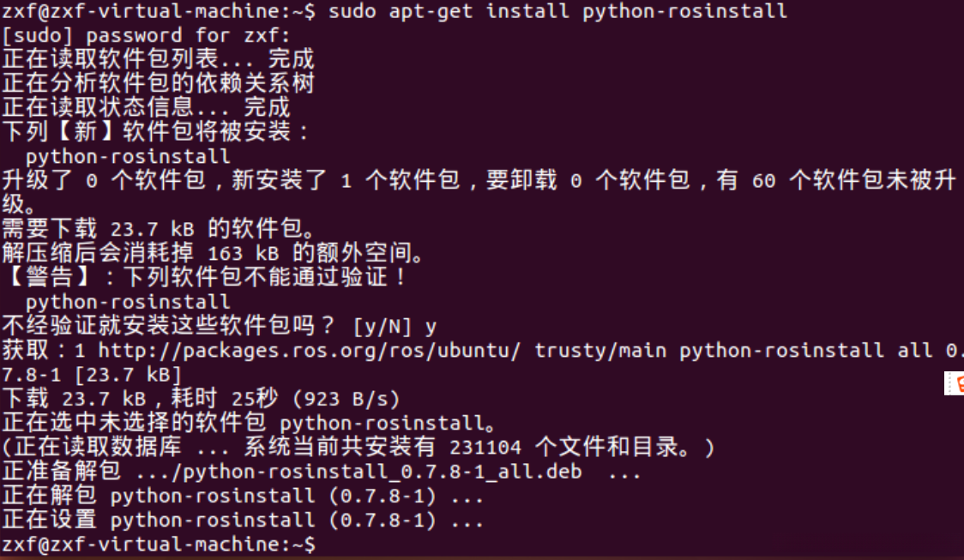Click the [sudo] password prompt line
Image resolution: width=964 pixels, height=560 pixels.
[146, 35]
